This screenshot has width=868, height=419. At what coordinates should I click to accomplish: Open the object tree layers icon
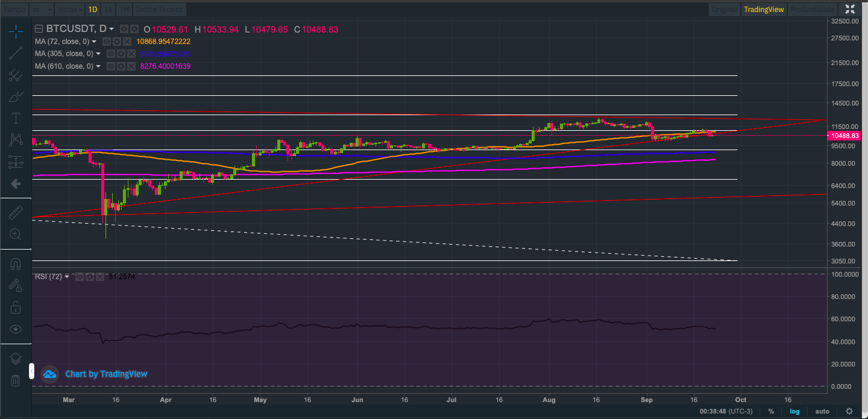coord(16,359)
